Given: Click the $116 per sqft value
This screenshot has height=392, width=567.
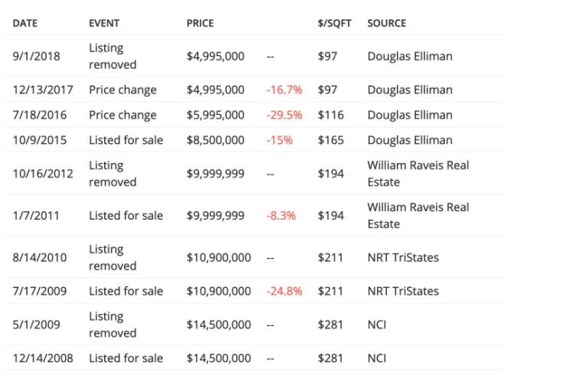Looking at the screenshot, I should pos(331,115).
